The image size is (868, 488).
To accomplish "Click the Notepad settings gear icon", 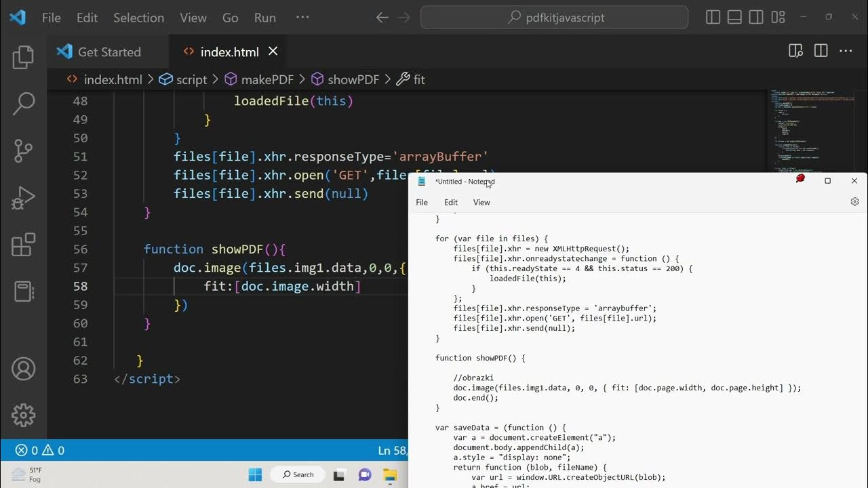I will (x=854, y=202).
